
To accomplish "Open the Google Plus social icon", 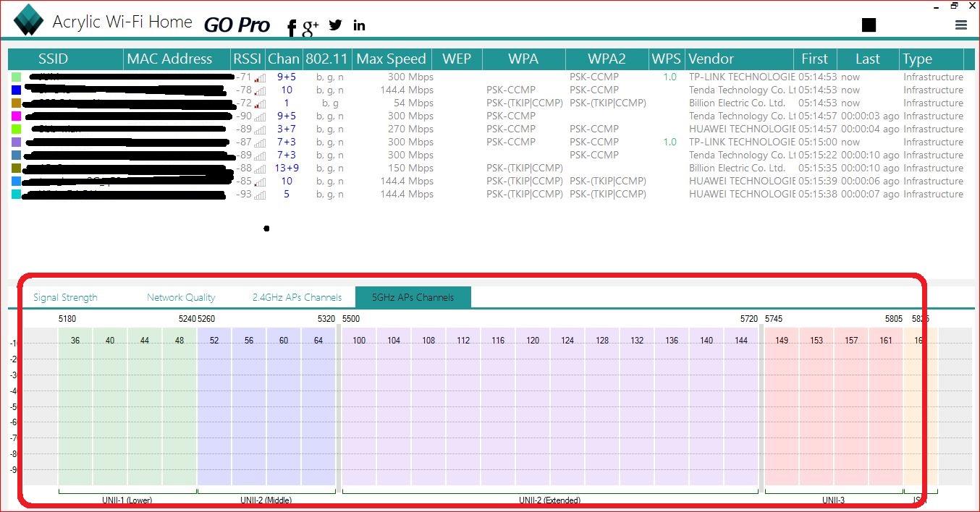I will 311,27.
